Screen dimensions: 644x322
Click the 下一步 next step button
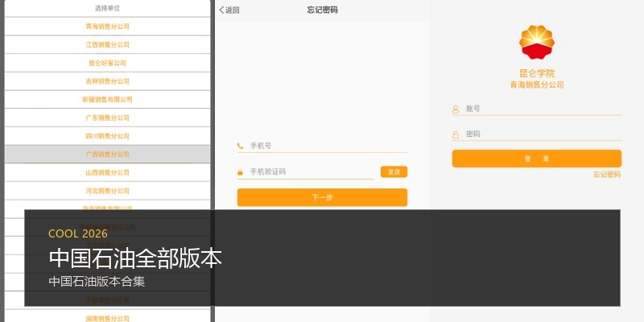tap(322, 197)
